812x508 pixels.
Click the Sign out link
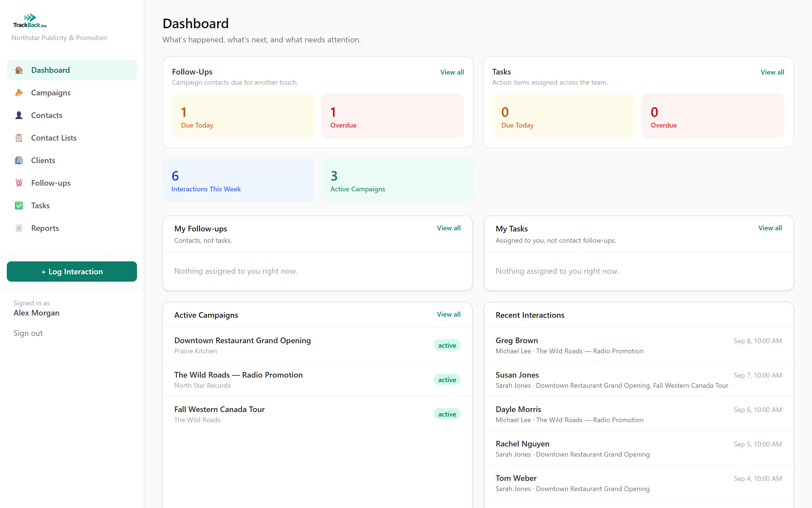point(28,333)
